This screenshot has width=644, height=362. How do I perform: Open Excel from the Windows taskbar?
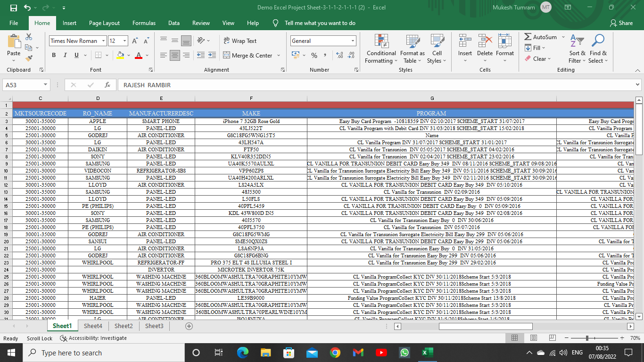click(427, 353)
